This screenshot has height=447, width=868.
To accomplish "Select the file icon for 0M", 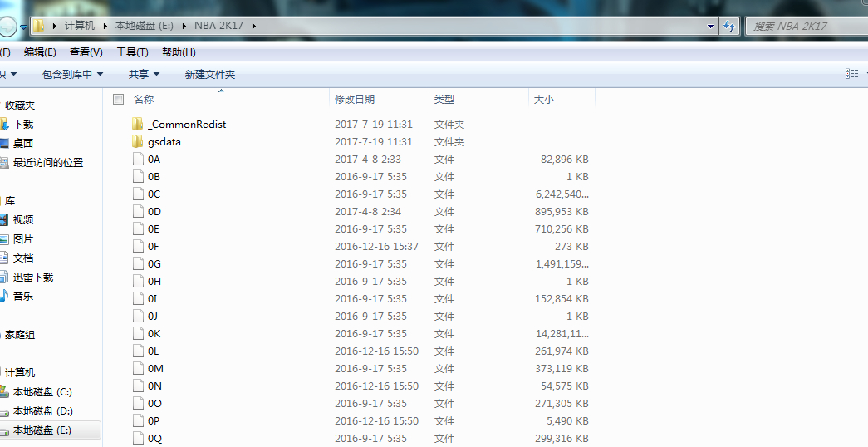I will point(138,368).
